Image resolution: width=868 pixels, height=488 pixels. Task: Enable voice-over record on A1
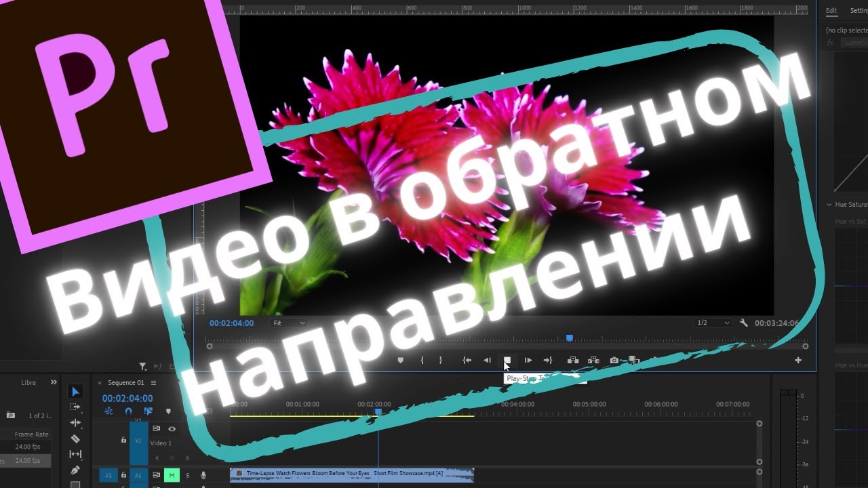coord(203,476)
